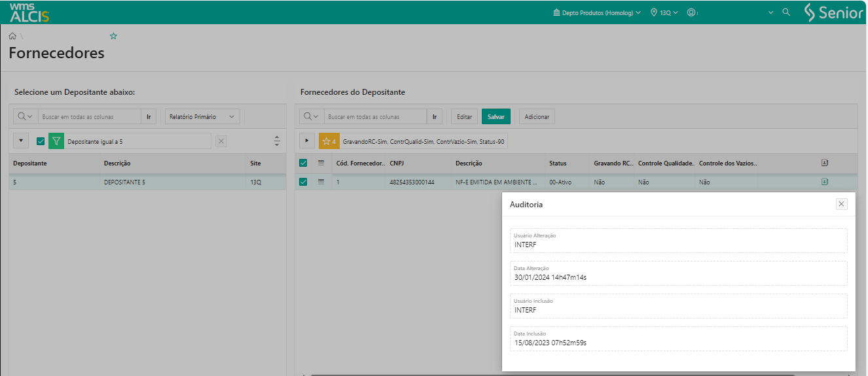Go to home via breadcrumb house icon
Screen dimensions: 868x376
12,36
